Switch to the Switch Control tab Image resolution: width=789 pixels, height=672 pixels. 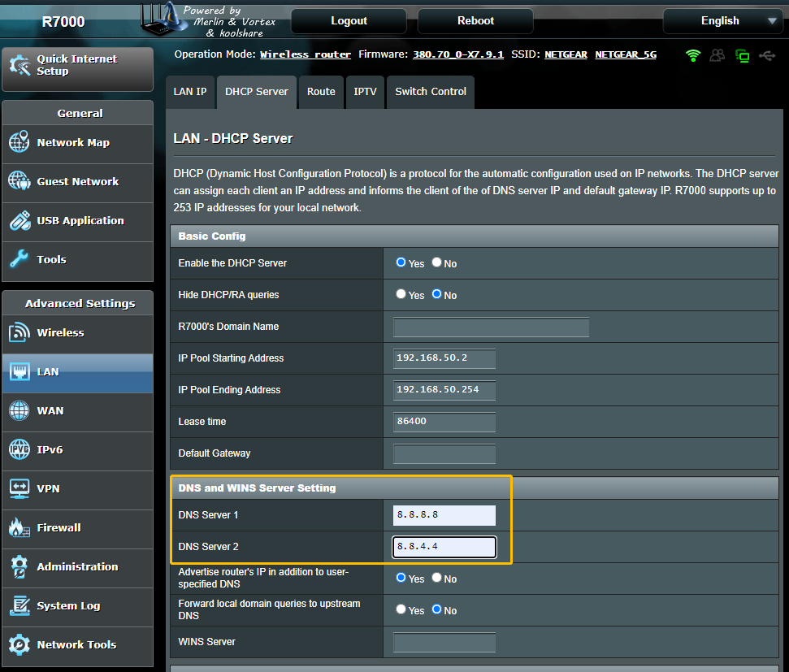[431, 92]
